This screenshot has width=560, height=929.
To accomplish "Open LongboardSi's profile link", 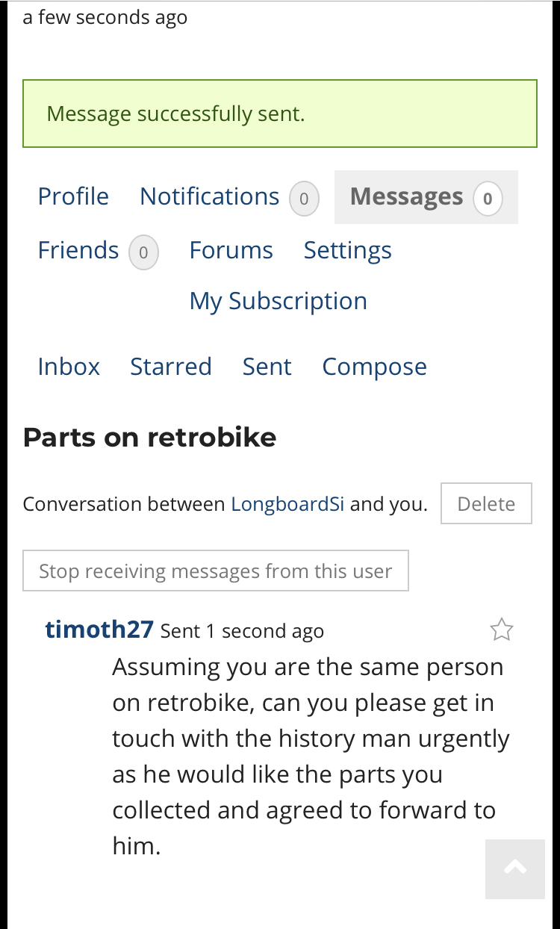I will point(287,504).
